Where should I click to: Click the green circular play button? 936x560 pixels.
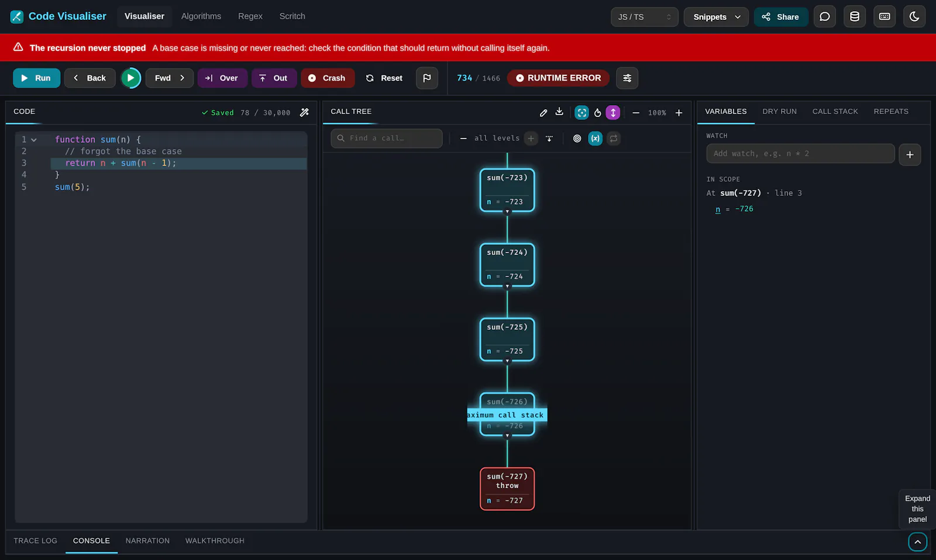[x=131, y=78]
